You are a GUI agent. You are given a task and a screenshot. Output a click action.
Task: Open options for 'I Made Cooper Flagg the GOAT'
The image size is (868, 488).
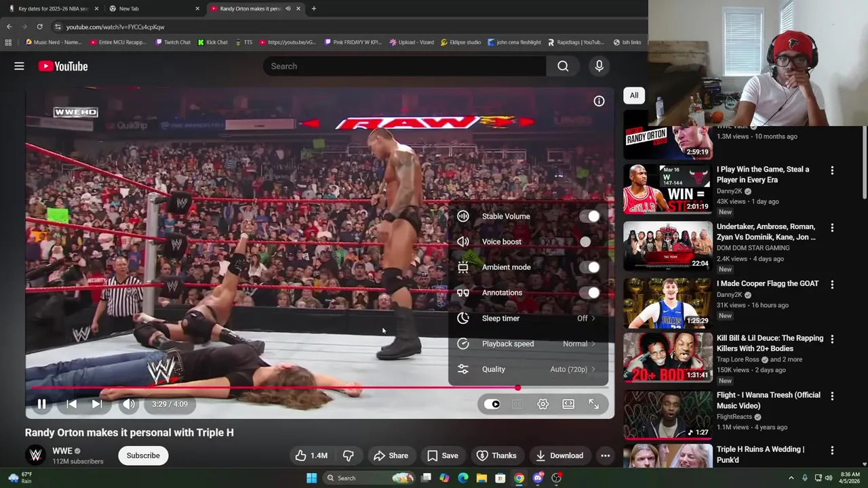tap(832, 285)
